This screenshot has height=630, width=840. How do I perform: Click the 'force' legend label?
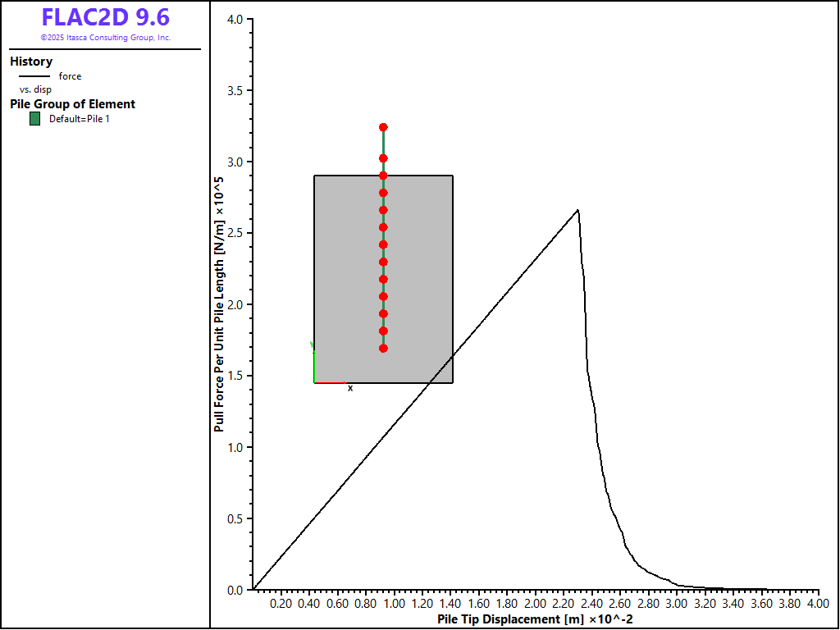70,76
